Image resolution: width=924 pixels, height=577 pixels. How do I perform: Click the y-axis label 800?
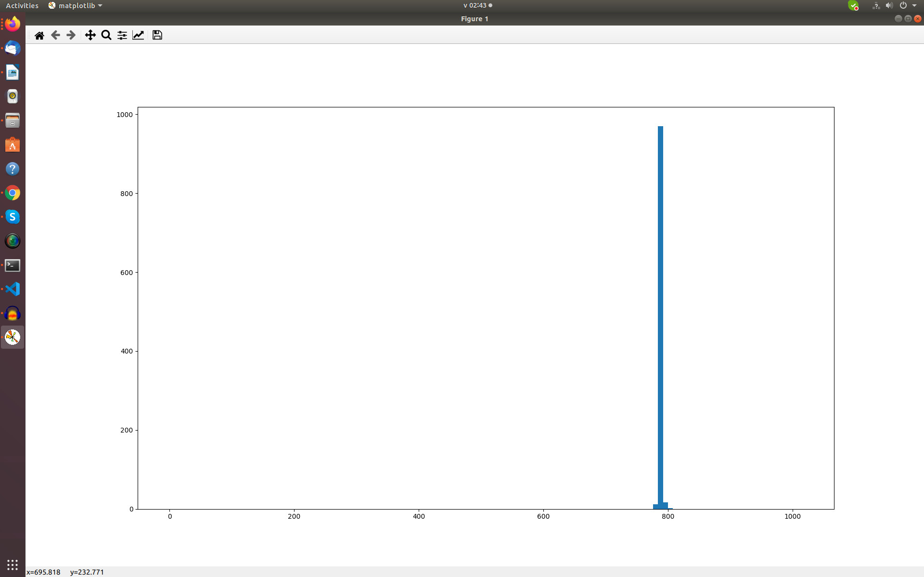point(127,194)
